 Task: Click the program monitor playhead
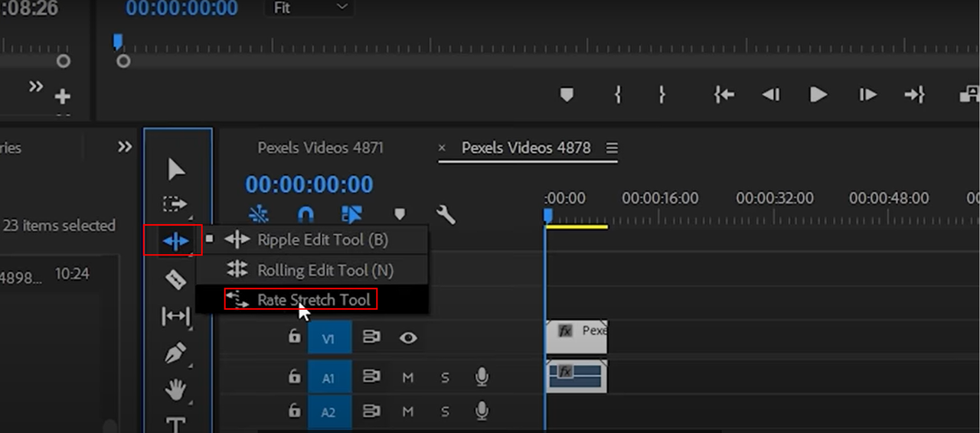[x=117, y=41]
